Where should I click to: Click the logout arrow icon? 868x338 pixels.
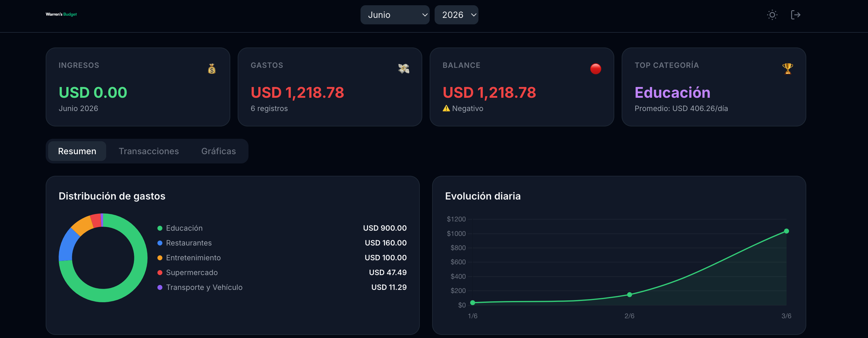tap(795, 15)
